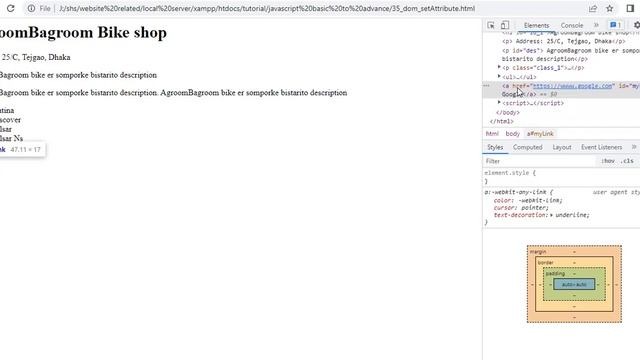Toggle the device toolbar icon

(x=505, y=25)
